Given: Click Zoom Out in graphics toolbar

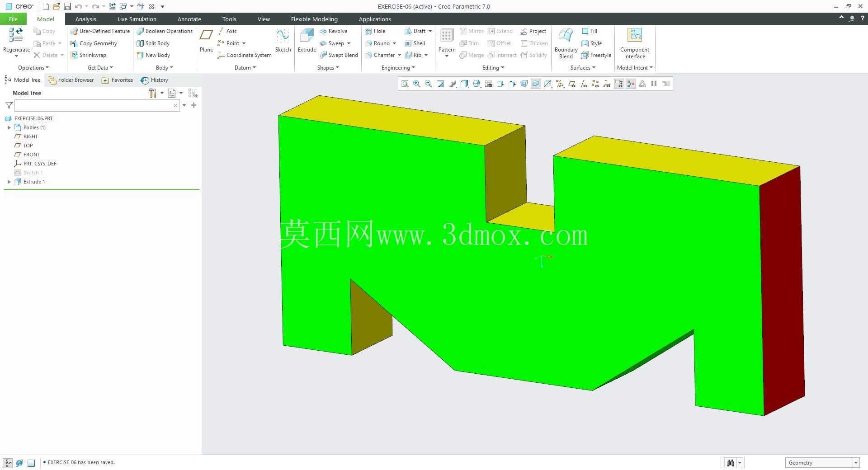Looking at the screenshot, I should pyautogui.click(x=429, y=84).
